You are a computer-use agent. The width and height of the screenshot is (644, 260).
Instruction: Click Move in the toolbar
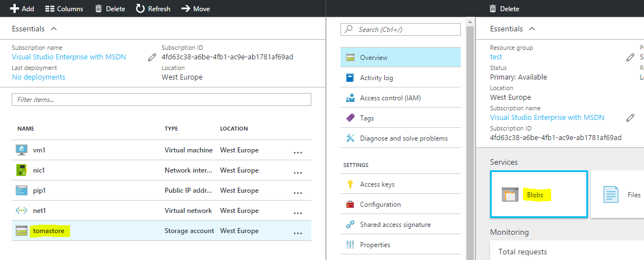tap(195, 8)
